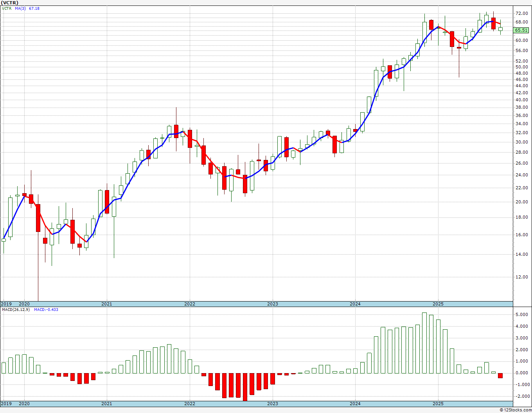Select the 2025 marker on price timeline
532x413 pixels.
438,304
